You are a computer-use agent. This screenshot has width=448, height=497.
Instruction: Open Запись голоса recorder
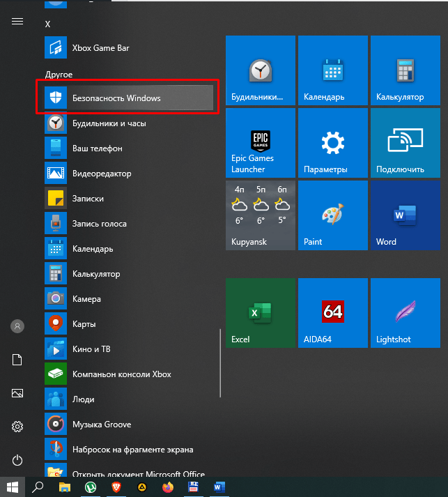129,224
